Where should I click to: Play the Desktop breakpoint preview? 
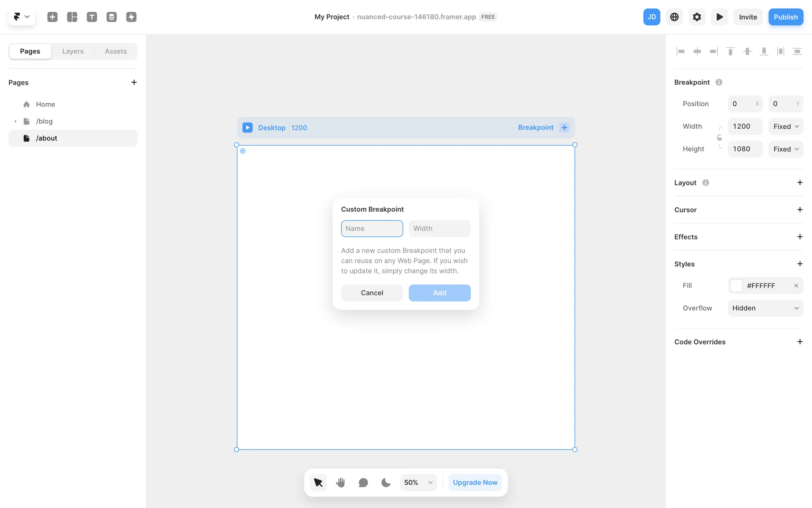247,127
